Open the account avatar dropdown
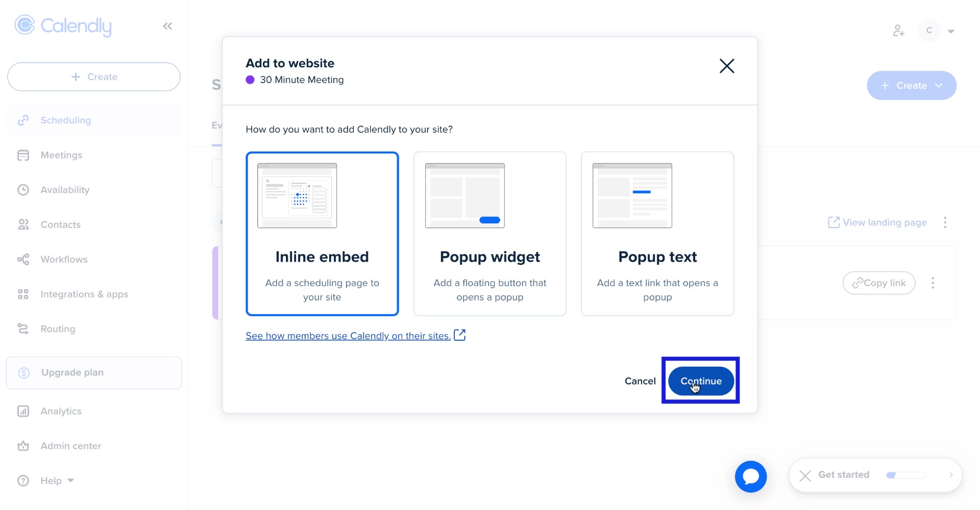Screen dimensions: 980x510 [x=937, y=31]
